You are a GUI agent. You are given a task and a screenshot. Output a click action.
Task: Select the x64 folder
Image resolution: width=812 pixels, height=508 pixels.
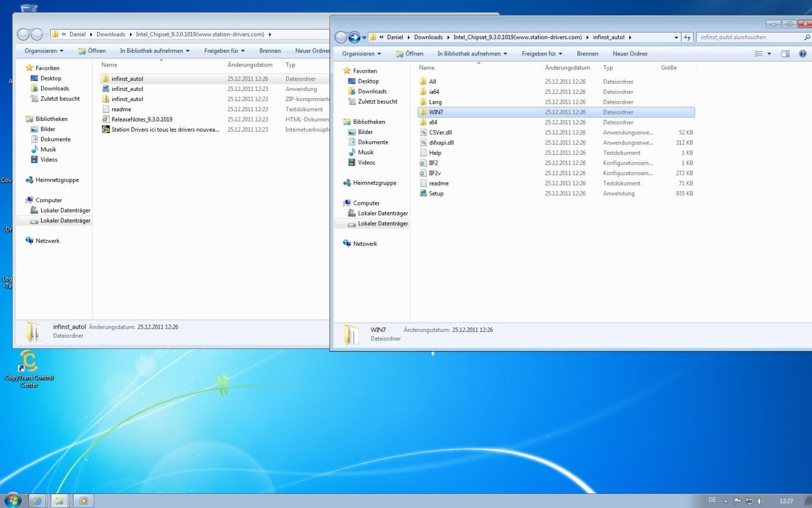pyautogui.click(x=433, y=122)
